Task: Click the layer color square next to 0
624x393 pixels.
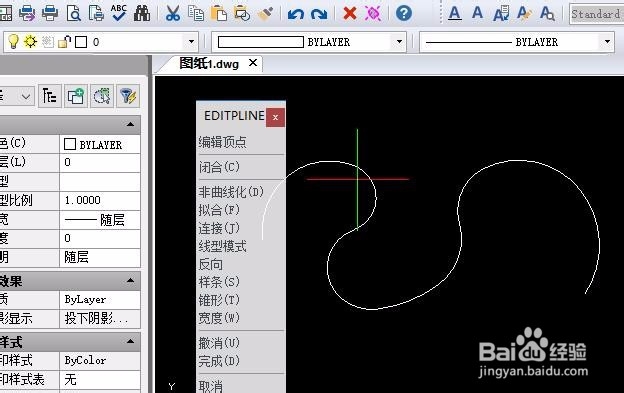Action: coord(81,42)
